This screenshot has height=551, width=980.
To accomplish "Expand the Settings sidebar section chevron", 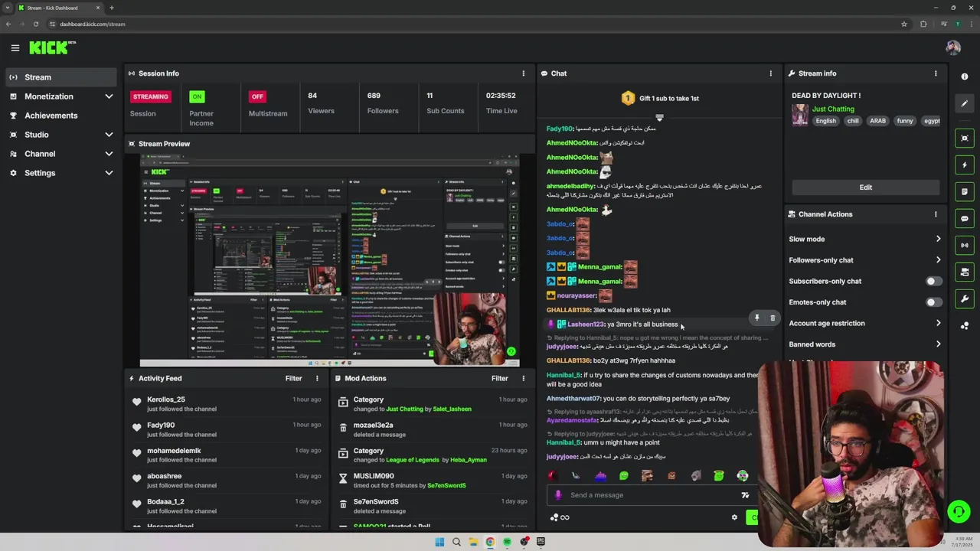I will (x=109, y=173).
